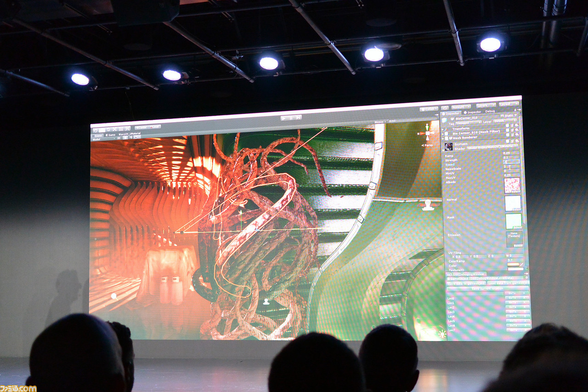
Task: Open the Layers dropdown
Action: pos(486,105)
